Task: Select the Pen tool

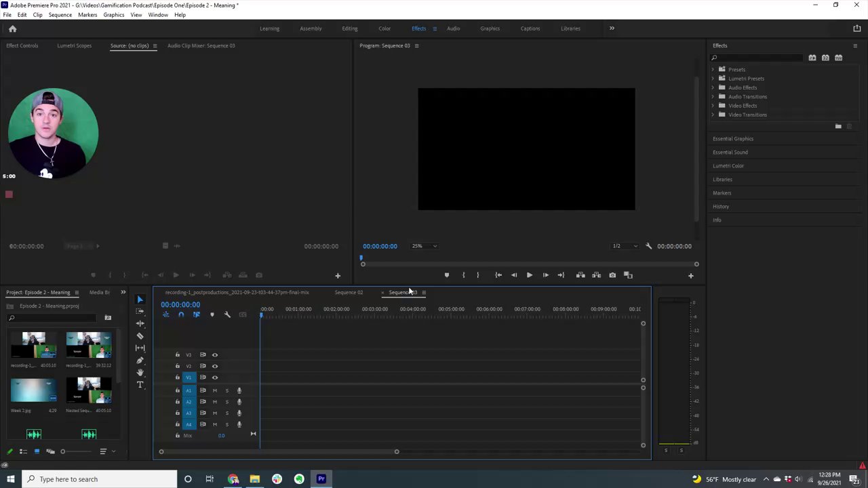Action: click(x=140, y=361)
